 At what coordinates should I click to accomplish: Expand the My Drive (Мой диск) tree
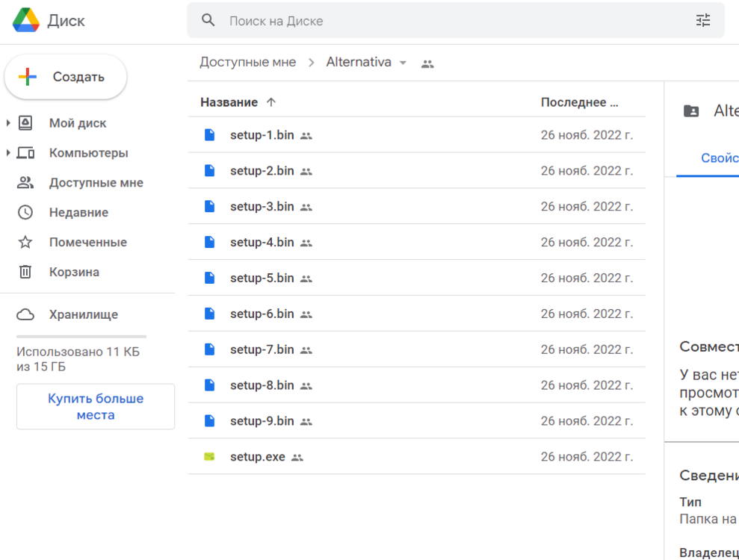8,123
